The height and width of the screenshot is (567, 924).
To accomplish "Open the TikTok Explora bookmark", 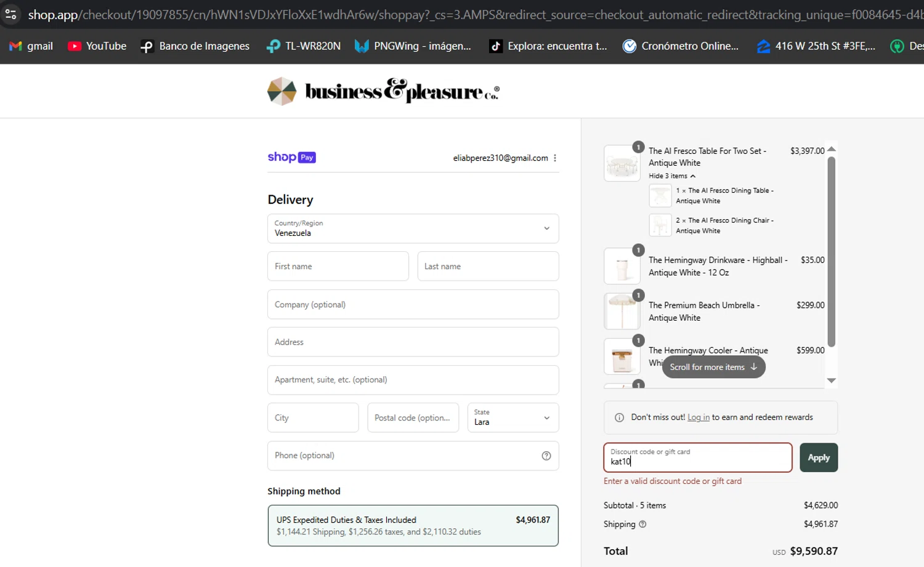I will 548,46.
